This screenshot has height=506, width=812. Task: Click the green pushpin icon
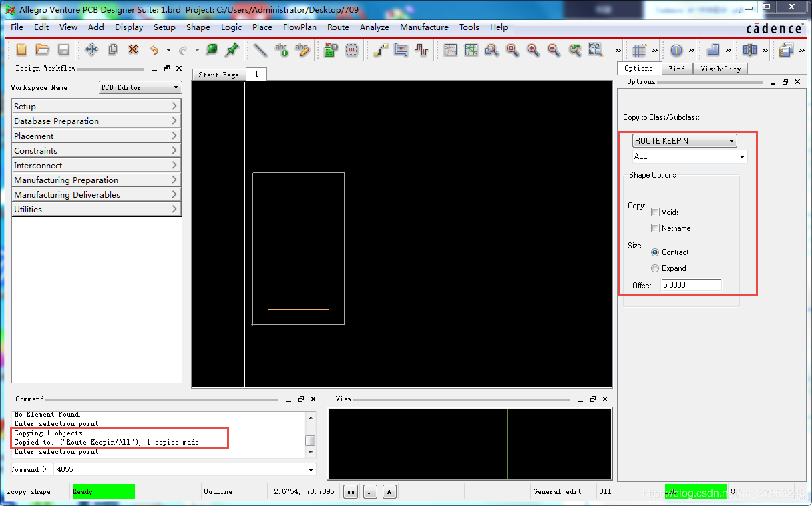click(232, 50)
